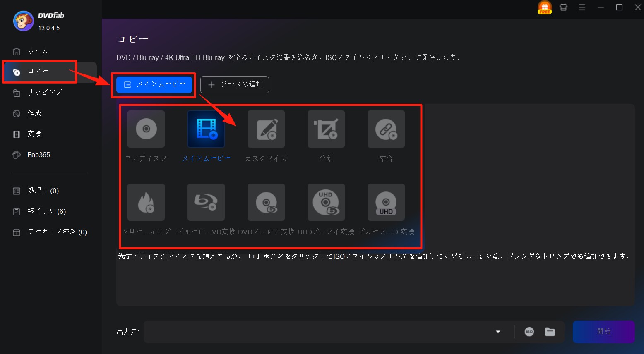Choose the 分割 split mode icon

pyautogui.click(x=326, y=129)
